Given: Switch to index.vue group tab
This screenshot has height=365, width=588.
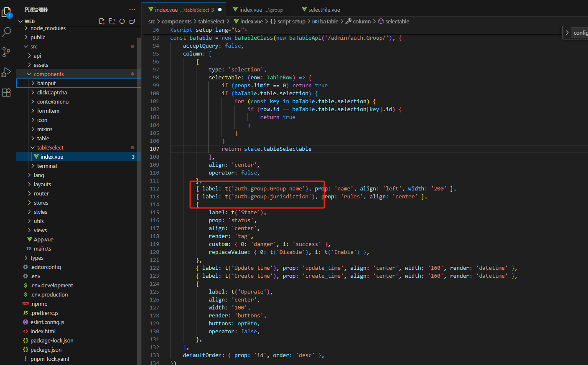Looking at the screenshot, I should pos(260,10).
